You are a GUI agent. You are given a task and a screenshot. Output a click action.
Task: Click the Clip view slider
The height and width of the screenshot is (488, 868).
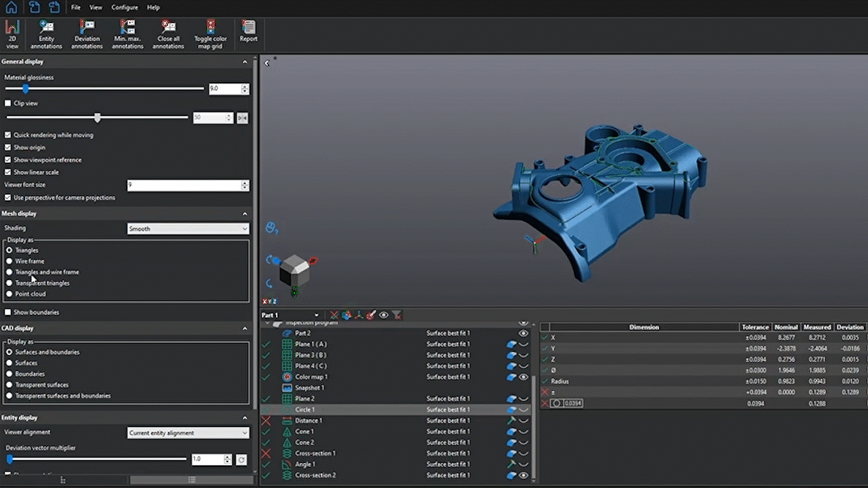tap(98, 118)
